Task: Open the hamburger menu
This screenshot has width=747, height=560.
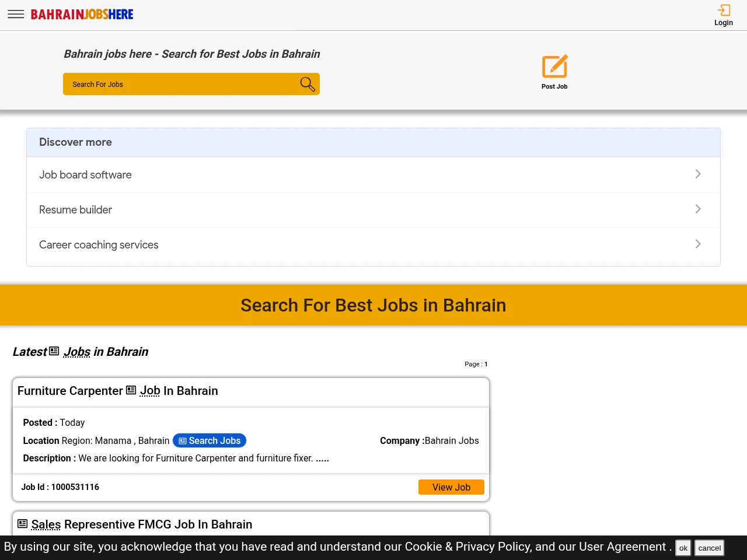Action: tap(16, 14)
